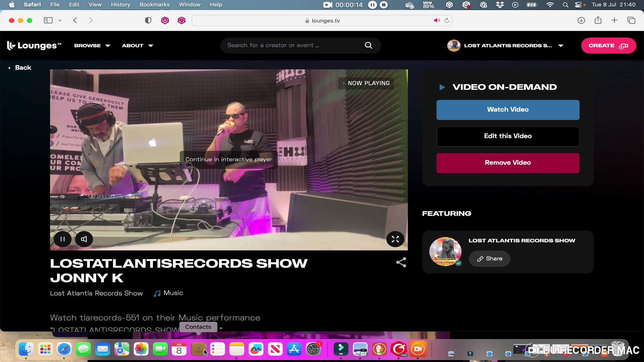
Task: Go back using the Back link
Action: [x=20, y=68]
